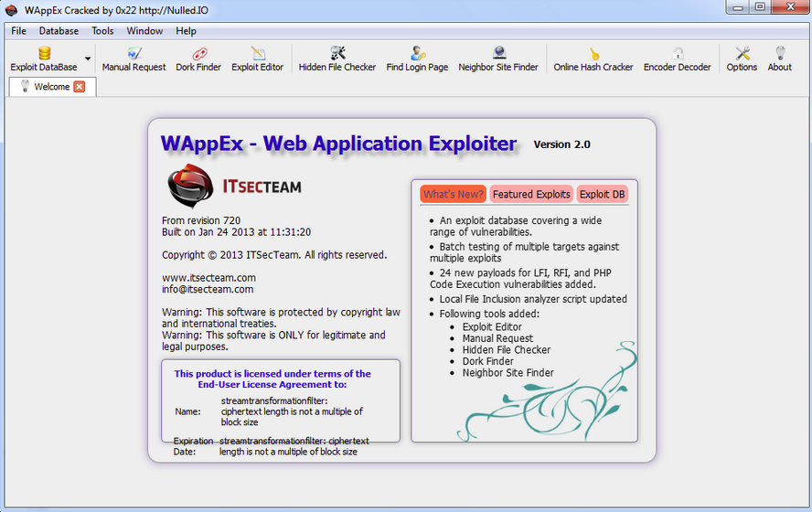
Task: Open the Tools menu
Action: click(102, 31)
